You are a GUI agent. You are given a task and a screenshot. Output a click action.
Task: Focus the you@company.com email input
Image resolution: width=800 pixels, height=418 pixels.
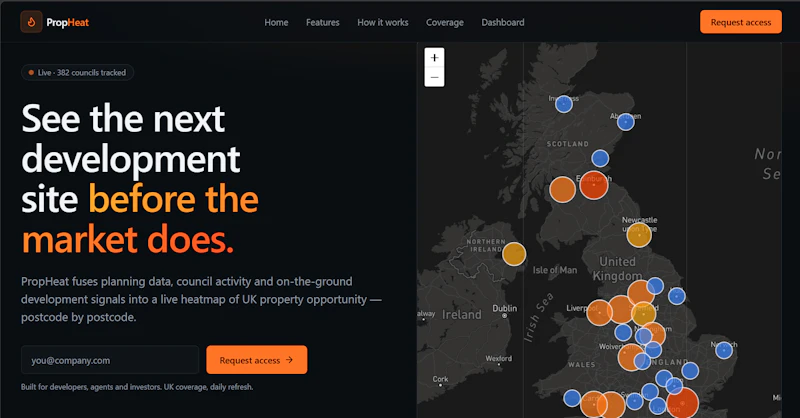[x=110, y=360]
